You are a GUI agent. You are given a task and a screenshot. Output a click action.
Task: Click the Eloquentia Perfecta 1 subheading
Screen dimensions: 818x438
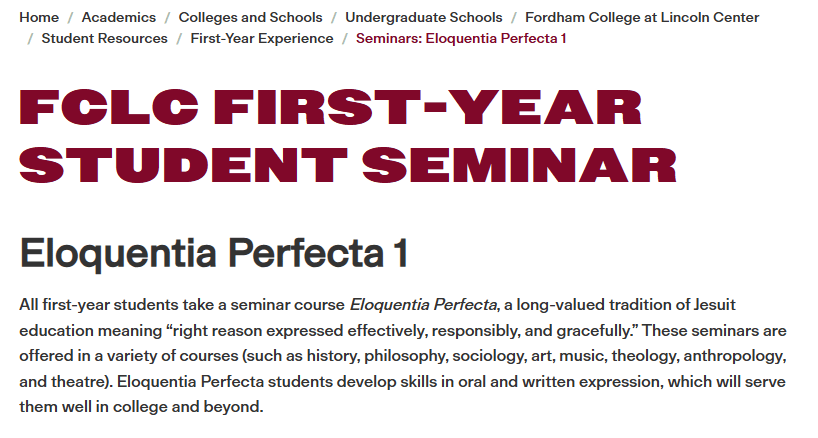pyautogui.click(x=214, y=253)
